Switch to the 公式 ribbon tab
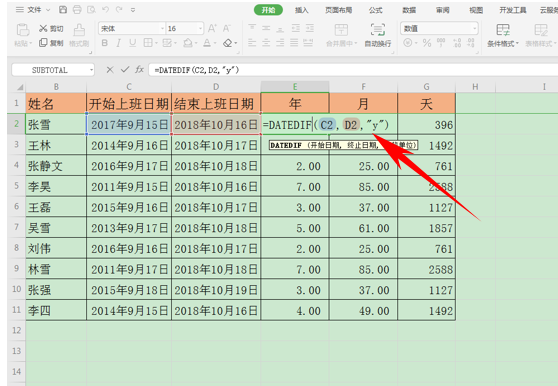The width and height of the screenshot is (558, 386). coord(375,10)
